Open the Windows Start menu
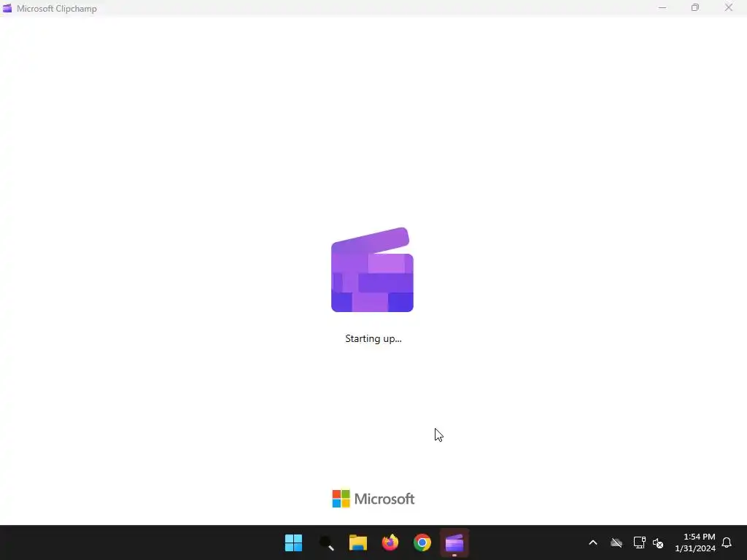 [x=293, y=542]
